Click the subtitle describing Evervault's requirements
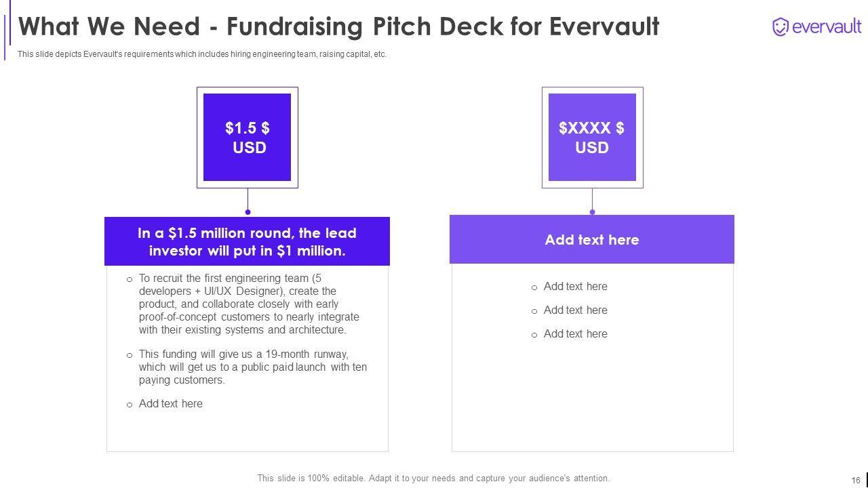This screenshot has width=868, height=488. pos(202,54)
